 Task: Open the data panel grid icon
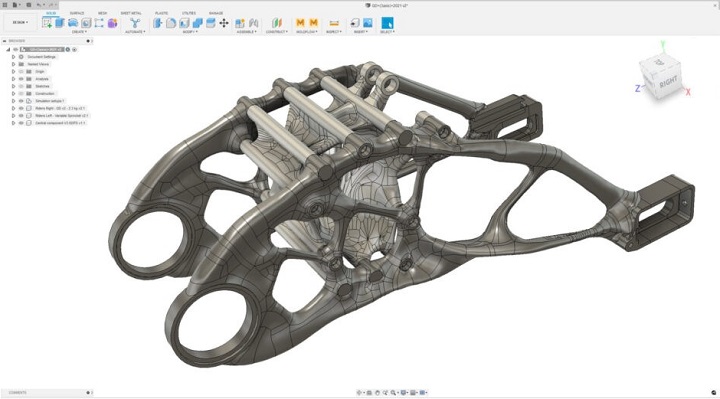(5, 5)
